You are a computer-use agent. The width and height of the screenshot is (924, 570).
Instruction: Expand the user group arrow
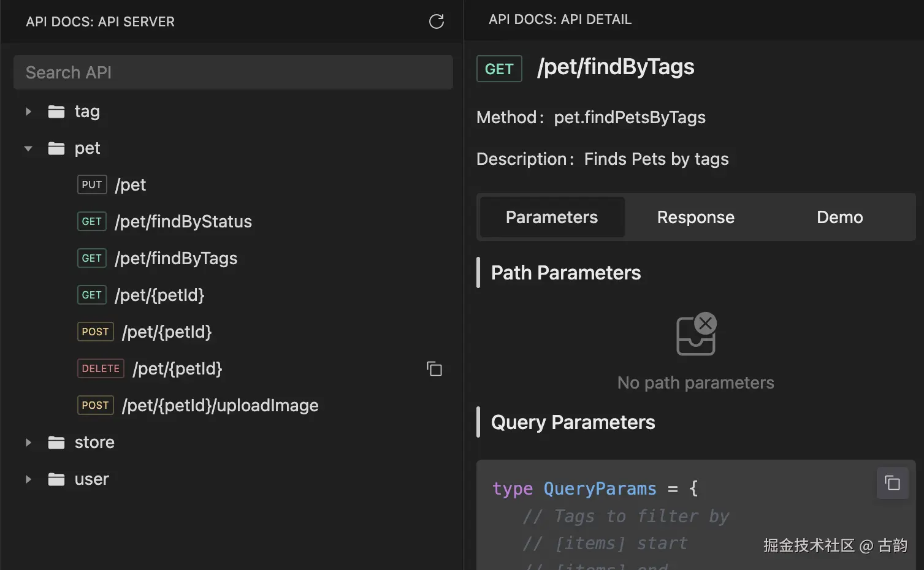tap(28, 479)
